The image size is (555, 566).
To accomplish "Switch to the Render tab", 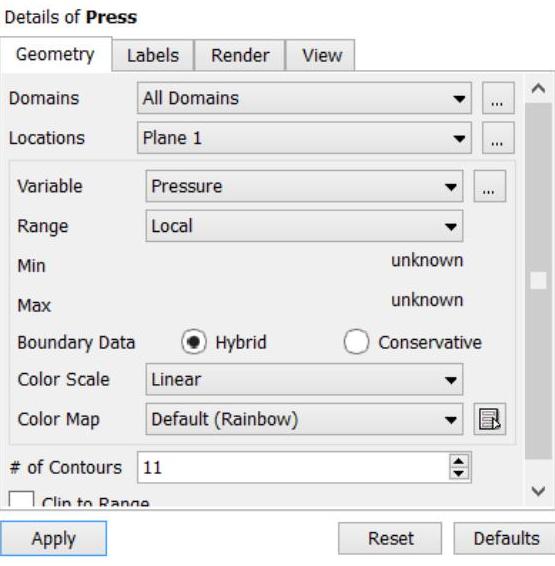I will coord(240,55).
